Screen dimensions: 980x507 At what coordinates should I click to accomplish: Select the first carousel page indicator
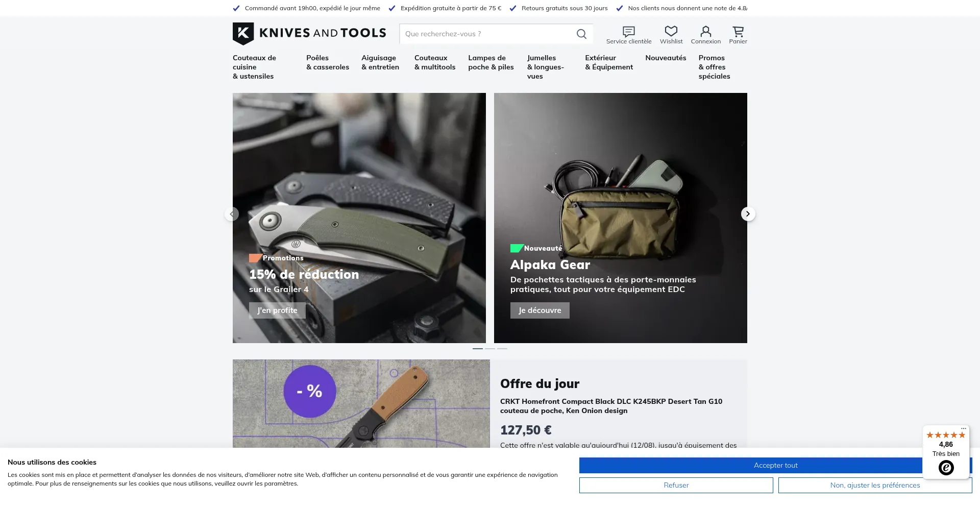478,348
